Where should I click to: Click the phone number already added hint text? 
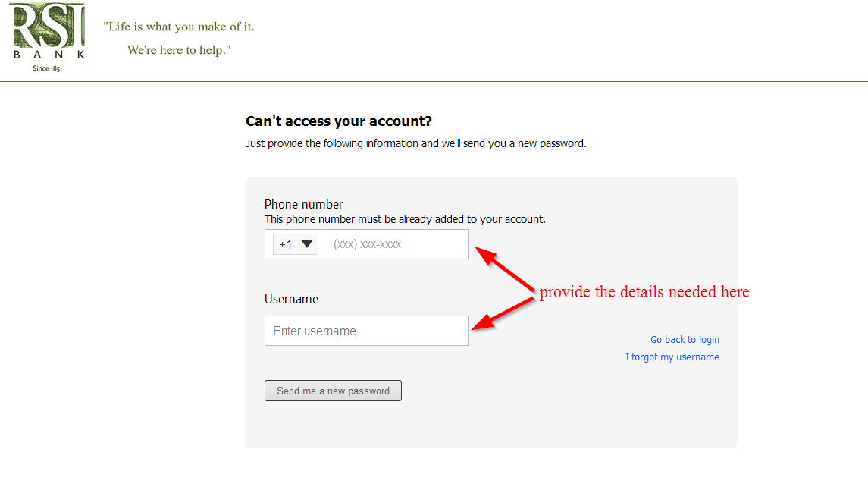click(405, 219)
